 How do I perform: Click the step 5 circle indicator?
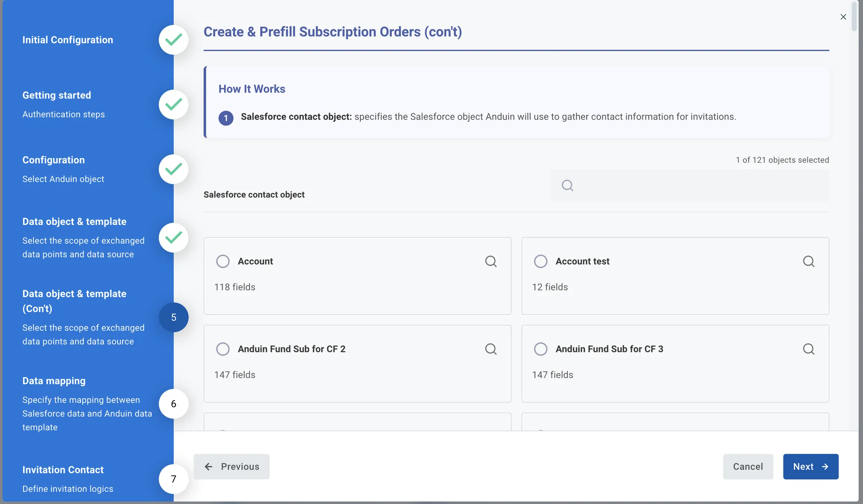pyautogui.click(x=174, y=317)
